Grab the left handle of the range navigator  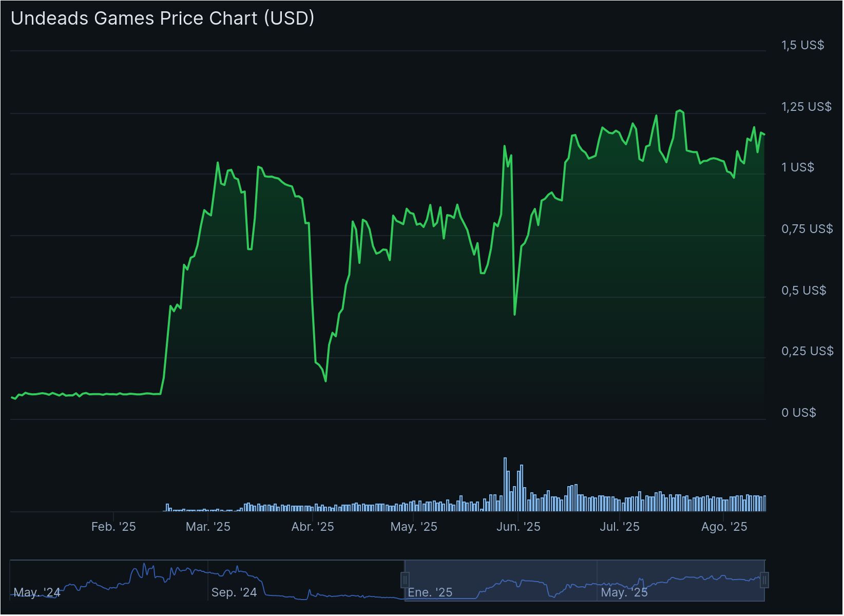(405, 581)
